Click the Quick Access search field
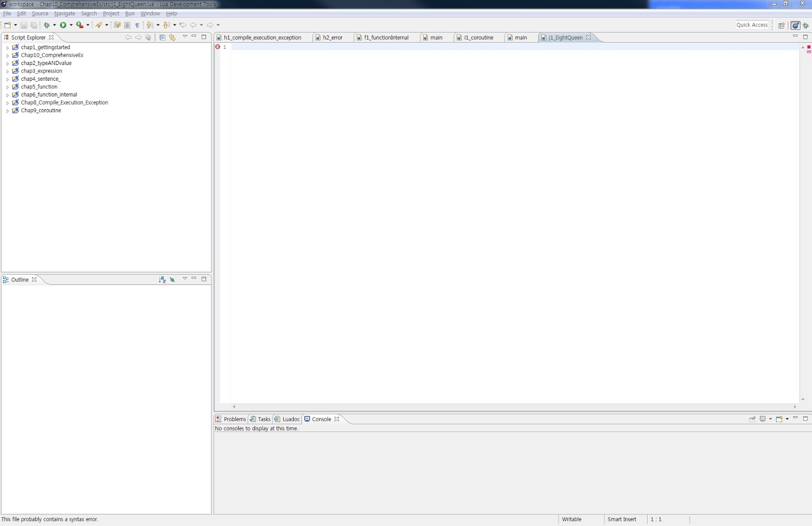Screen dimensions: 812x526 (752, 25)
